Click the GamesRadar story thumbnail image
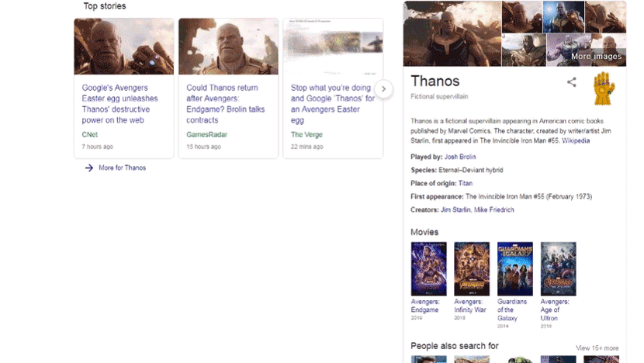 [228, 47]
